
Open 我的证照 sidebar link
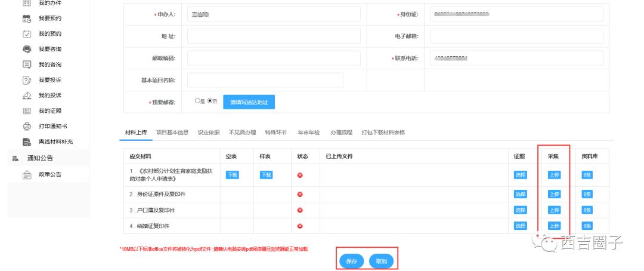[x=49, y=110]
